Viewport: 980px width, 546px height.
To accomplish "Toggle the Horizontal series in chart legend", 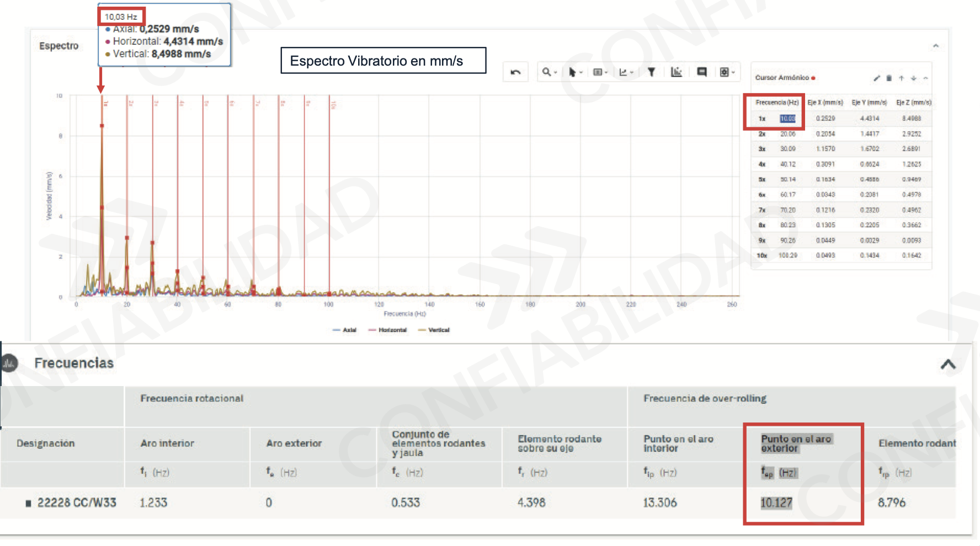I will tap(387, 330).
